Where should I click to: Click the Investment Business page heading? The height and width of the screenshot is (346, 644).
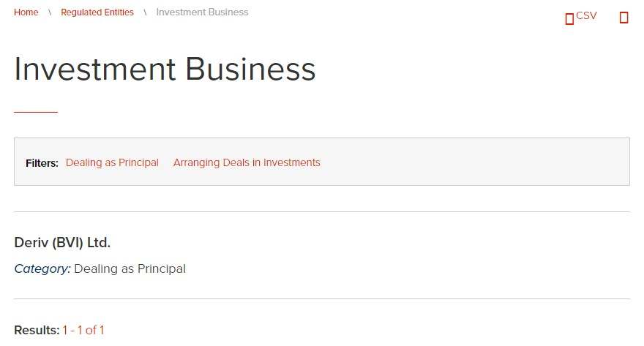(165, 69)
